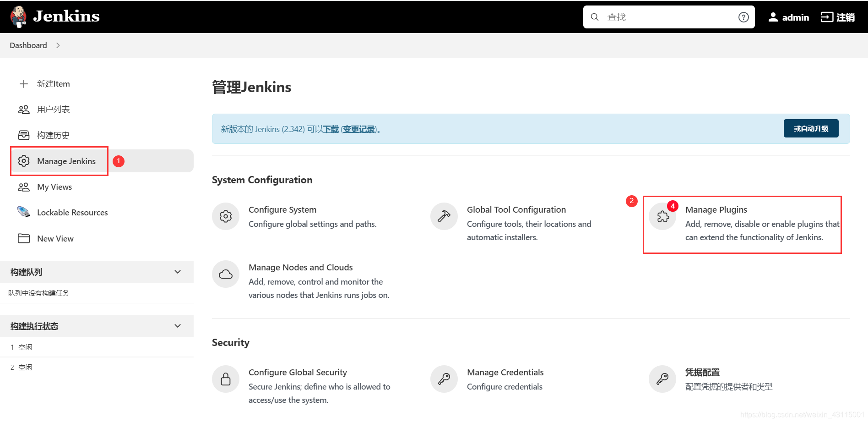
Task: Go to Dashboard breadcrumb
Action: pos(28,45)
